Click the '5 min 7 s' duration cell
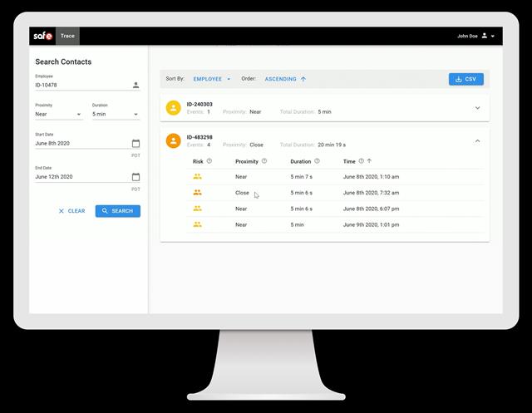Viewport: 532px width, 413px height. click(x=301, y=177)
